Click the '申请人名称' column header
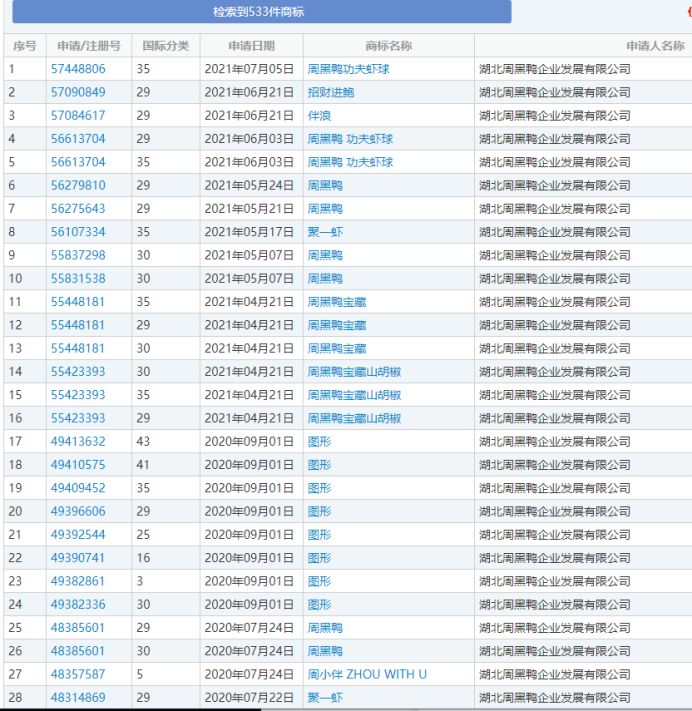The height and width of the screenshot is (711, 692). point(655,46)
